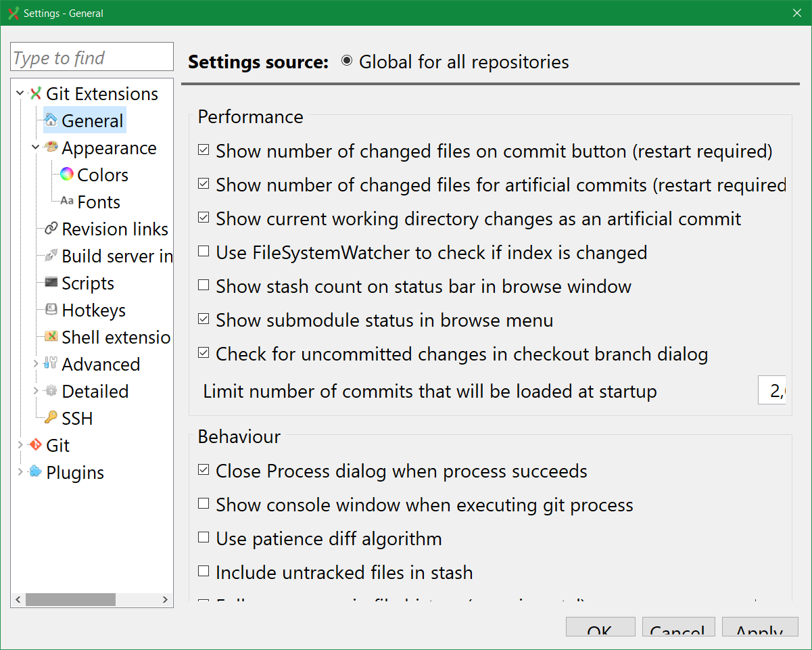Expand the Plugins tree node
The image size is (812, 650).
pyautogui.click(x=20, y=472)
